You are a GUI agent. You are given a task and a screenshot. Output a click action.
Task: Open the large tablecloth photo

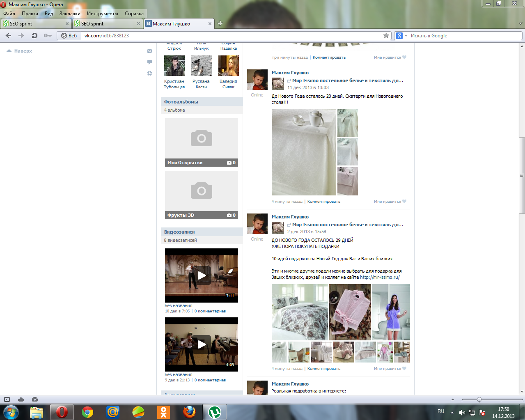tap(304, 152)
